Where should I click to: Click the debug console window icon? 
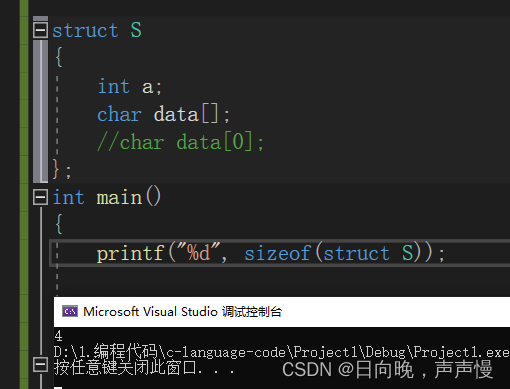tap(70, 312)
